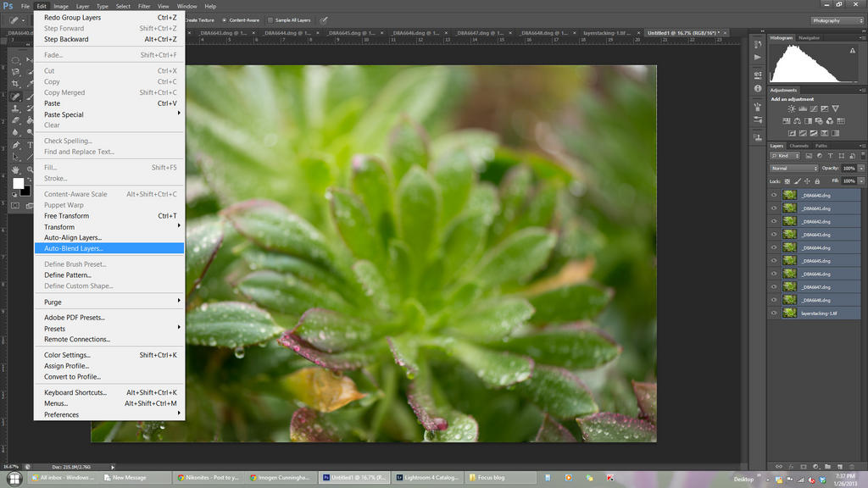Viewport: 868px width, 488px height.
Task: Select the layerstacking-1.tif layer thumbnail
Action: [790, 313]
